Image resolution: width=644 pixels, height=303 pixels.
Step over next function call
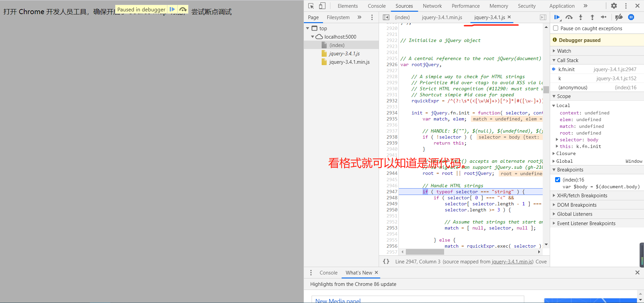[x=569, y=17]
